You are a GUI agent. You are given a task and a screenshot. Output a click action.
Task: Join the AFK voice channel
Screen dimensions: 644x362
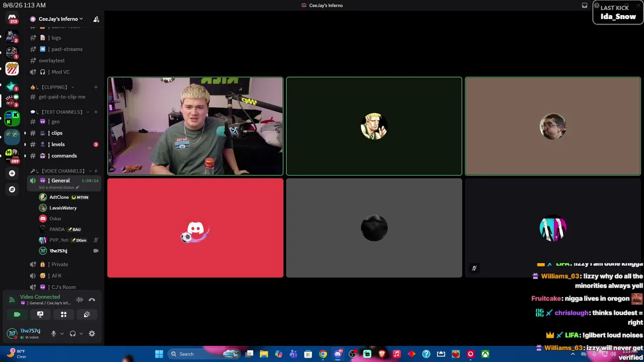64,276
